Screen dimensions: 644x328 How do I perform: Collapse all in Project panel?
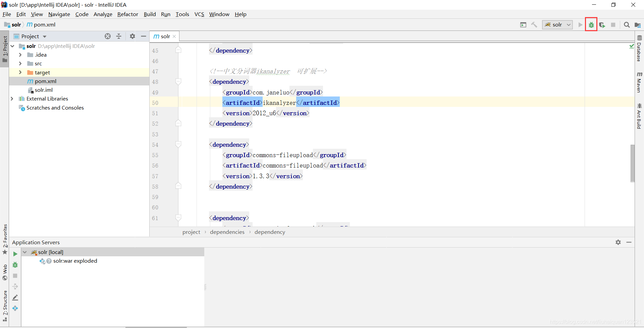coord(119,36)
